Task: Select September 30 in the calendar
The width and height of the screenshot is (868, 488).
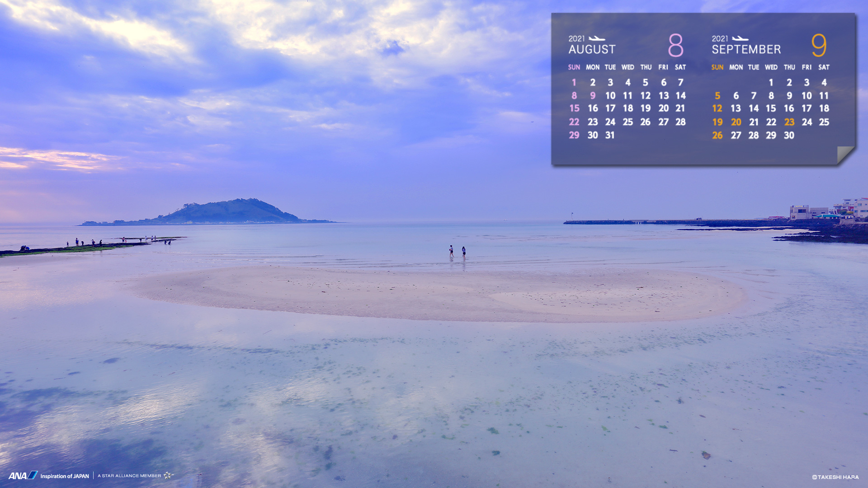Action: coord(789,135)
